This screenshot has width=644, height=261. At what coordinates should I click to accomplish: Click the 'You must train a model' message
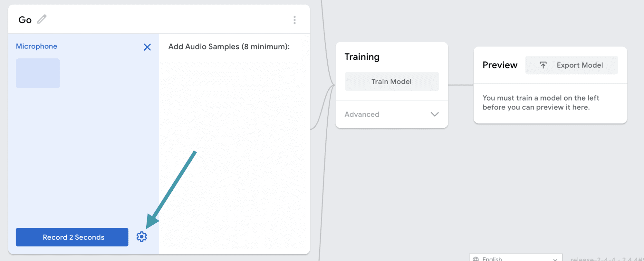pos(541,103)
